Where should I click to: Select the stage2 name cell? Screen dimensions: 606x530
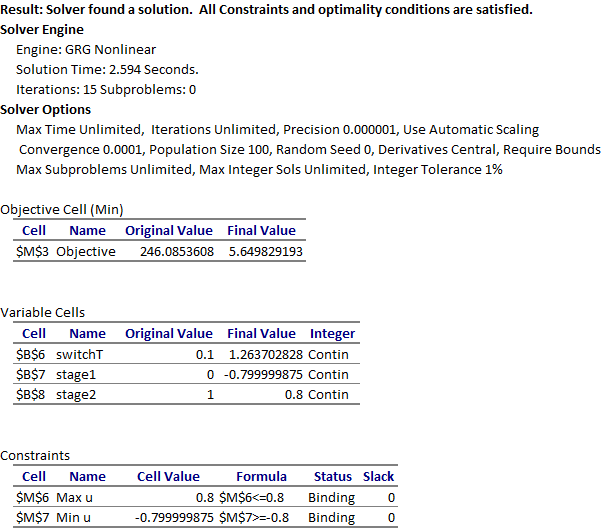(76, 395)
